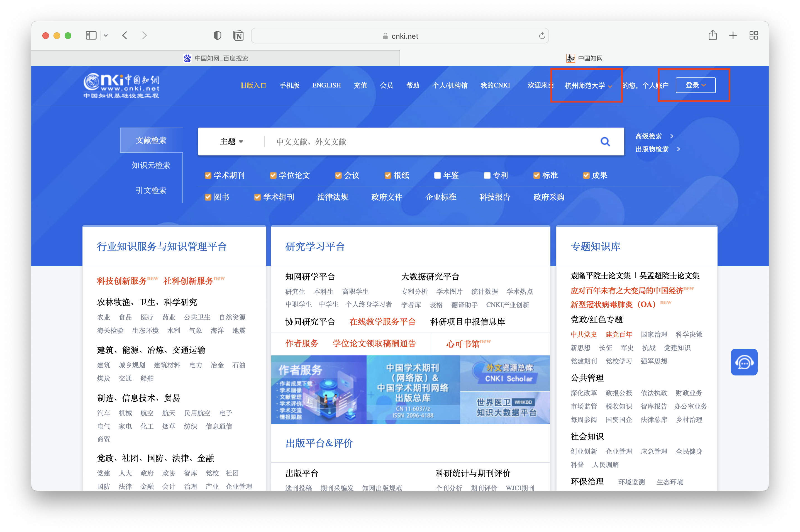
Task: Open 旧版入口 in the top menu
Action: 253,86
